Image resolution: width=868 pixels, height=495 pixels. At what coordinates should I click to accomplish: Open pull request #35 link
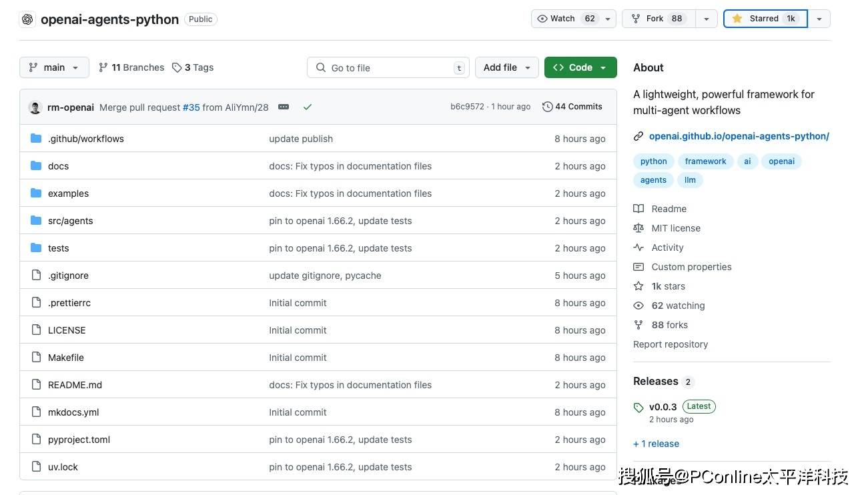191,107
